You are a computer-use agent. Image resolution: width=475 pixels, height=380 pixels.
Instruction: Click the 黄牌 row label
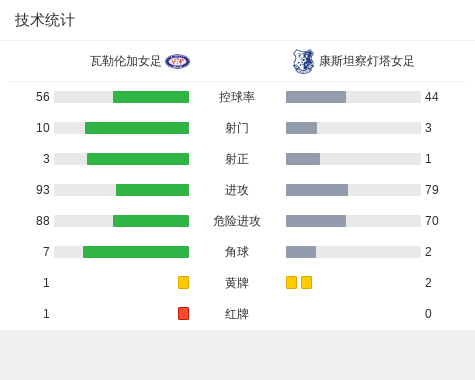[237, 283]
